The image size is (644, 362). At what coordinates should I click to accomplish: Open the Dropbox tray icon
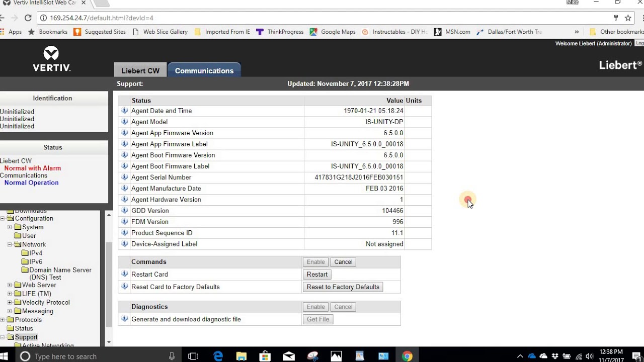point(555,356)
